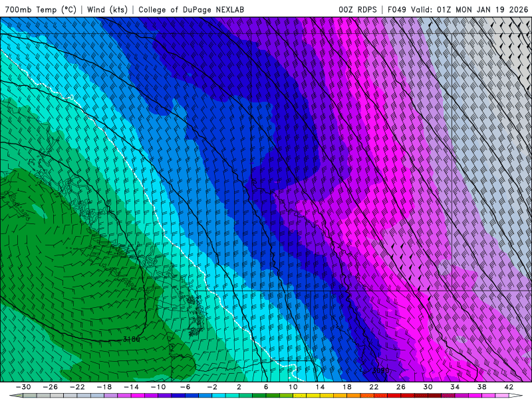
Task: Click the 42 colorbar value
Action: point(509,387)
